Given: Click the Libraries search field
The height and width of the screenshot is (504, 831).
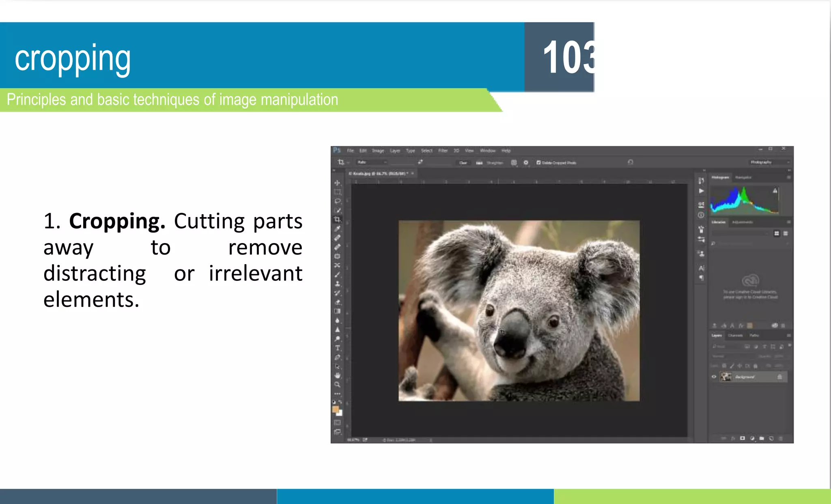Looking at the screenshot, I should point(750,243).
